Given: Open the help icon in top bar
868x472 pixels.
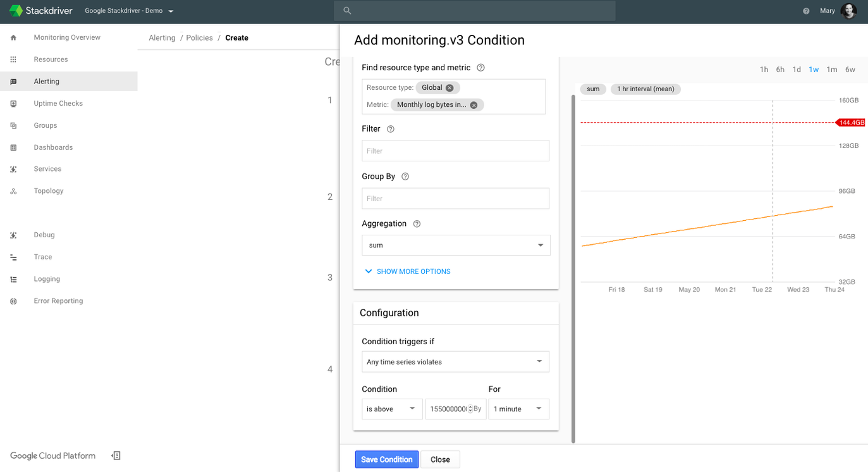Looking at the screenshot, I should (806, 11).
